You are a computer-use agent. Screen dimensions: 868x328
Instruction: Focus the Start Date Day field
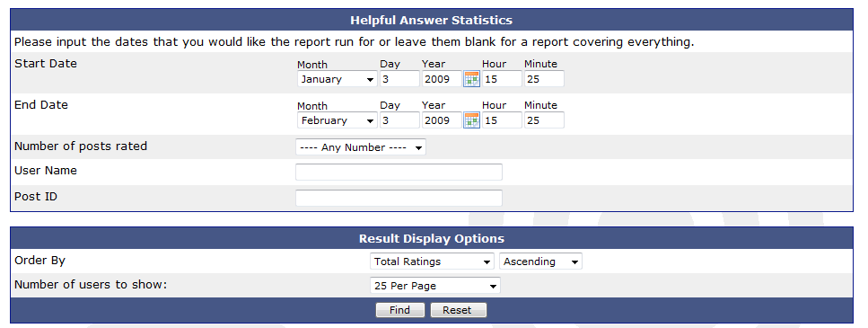click(x=399, y=79)
